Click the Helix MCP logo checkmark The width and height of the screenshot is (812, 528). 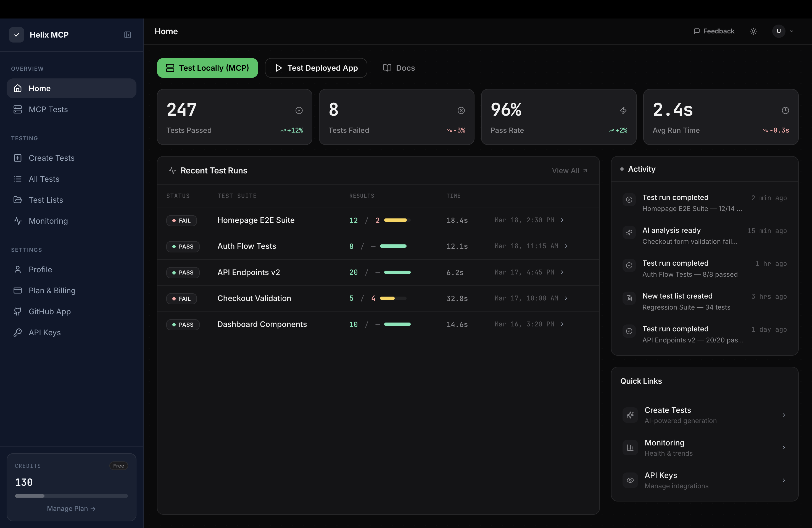16,35
